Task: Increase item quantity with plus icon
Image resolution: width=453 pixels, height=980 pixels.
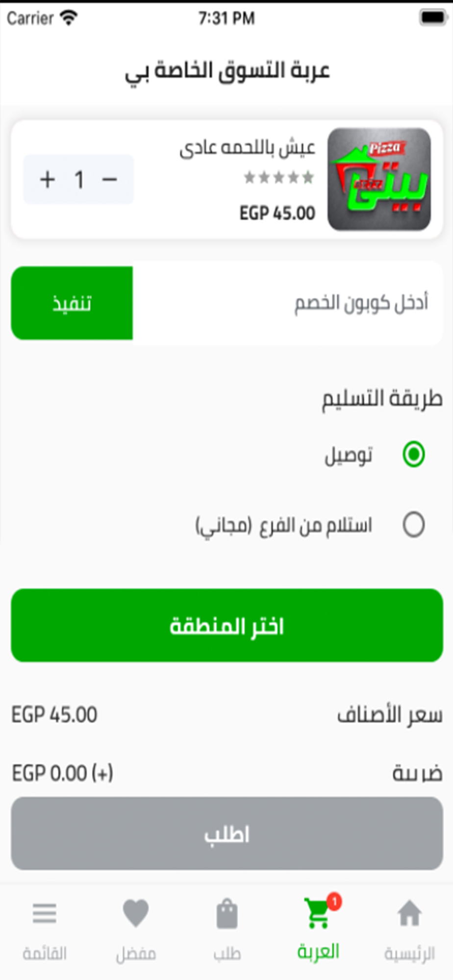Action: 48,179
